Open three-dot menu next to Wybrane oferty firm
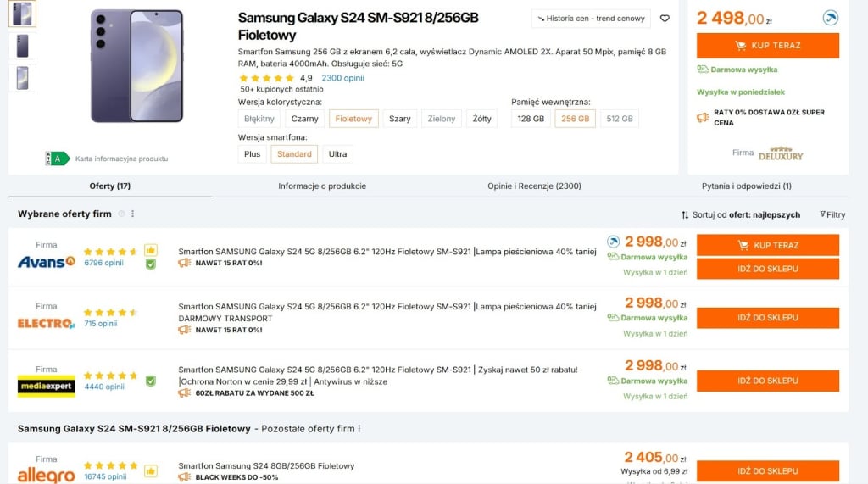Viewport: 868px width, 484px height. tap(133, 214)
